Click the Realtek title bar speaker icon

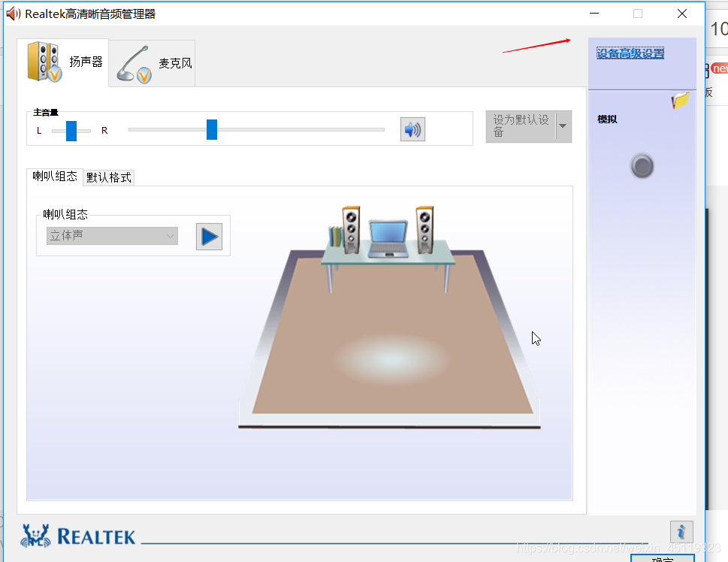pos(13,14)
